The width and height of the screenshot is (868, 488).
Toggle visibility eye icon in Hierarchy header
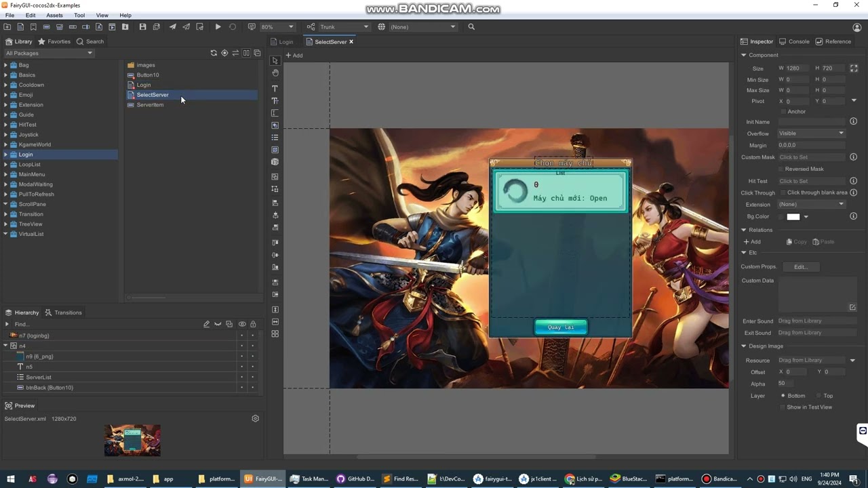coord(242,324)
